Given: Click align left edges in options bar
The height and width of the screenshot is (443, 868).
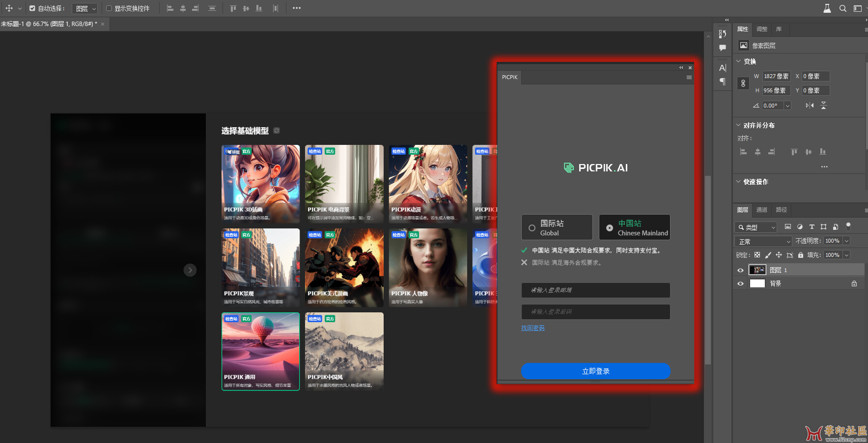Looking at the screenshot, I should tap(170, 8).
